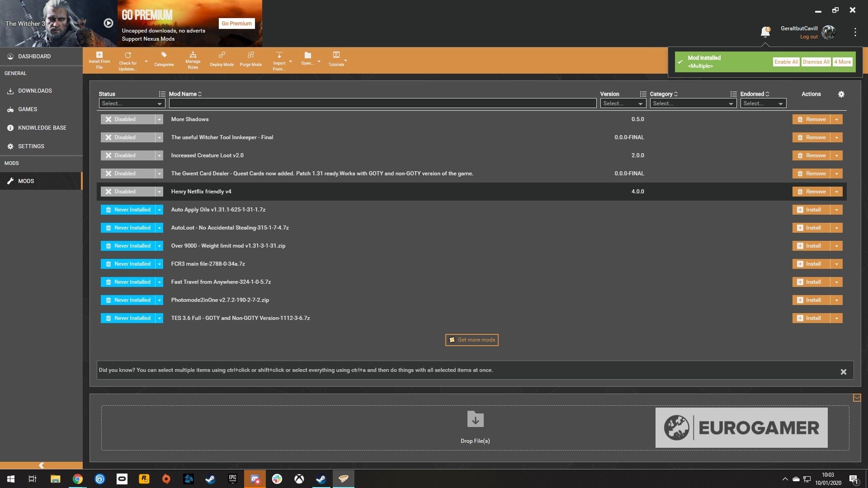
Task: Click Never Installed status for Over 9000
Action: [x=127, y=246]
